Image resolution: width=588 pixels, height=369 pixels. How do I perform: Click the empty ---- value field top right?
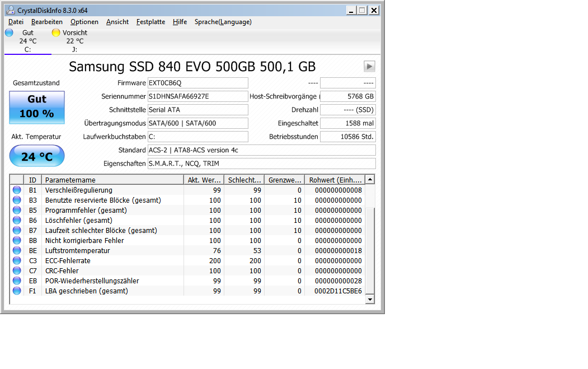348,83
